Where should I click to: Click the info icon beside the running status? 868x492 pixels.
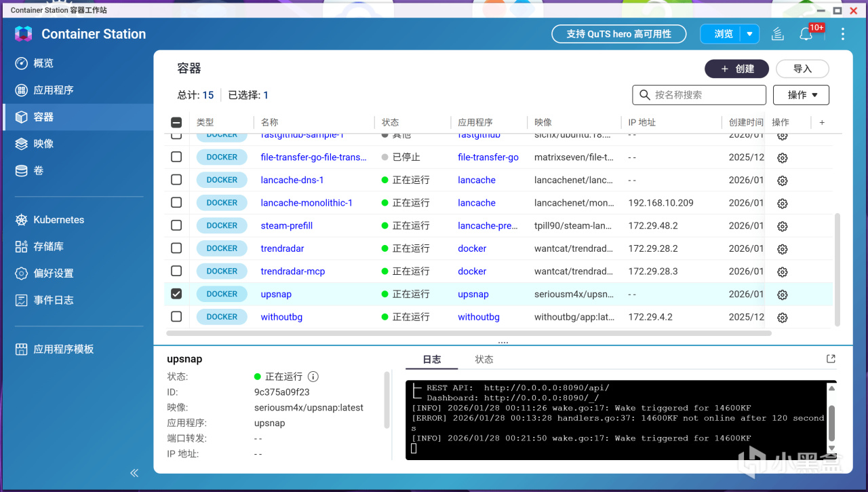[x=313, y=377]
